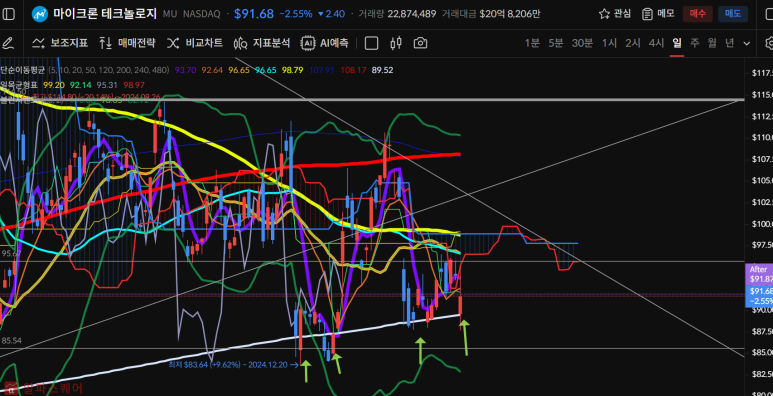Select the 주 weekly timeframe
The image size is (773, 396).
pos(695,43)
